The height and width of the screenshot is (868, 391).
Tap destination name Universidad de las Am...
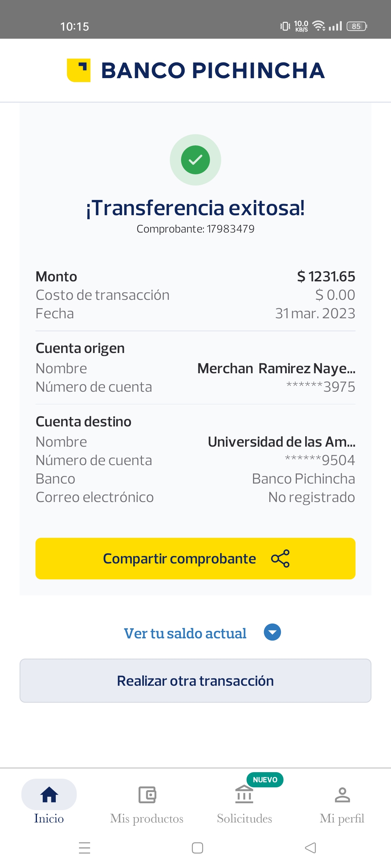coord(281,442)
